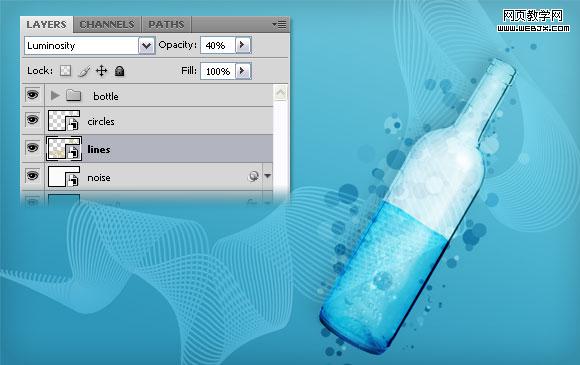The height and width of the screenshot is (365, 580).
Task: Toggle lock all padlock icon
Action: point(119,71)
